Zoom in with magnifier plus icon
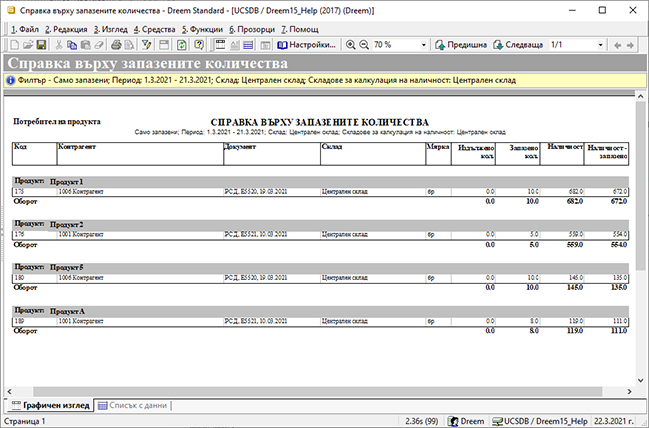 (x=351, y=45)
